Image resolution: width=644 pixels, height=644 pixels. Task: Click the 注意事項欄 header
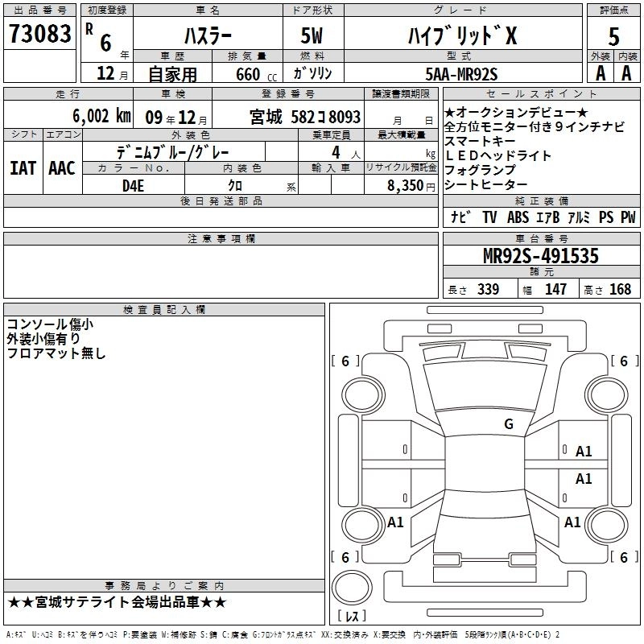pyautogui.click(x=221, y=238)
